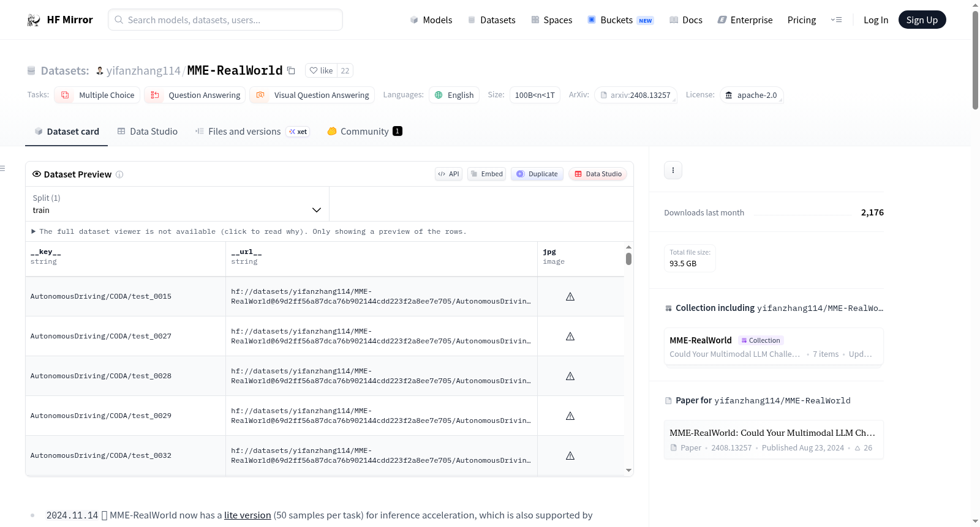This screenshot has width=980, height=527.
Task: Select cell AutonomousDriving/CODA/test_0029
Action: 126,416
